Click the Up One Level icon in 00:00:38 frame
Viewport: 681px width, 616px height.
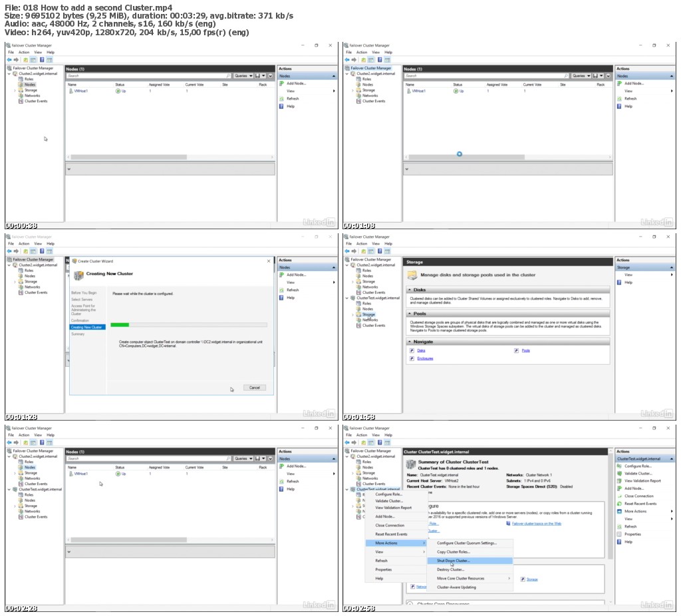(26, 59)
